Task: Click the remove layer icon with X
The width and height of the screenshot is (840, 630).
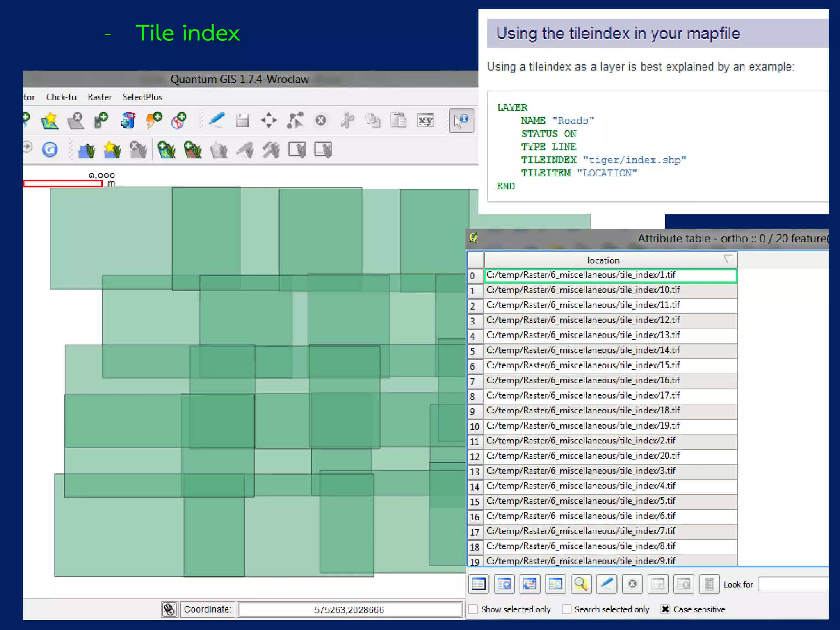Action: point(76,121)
